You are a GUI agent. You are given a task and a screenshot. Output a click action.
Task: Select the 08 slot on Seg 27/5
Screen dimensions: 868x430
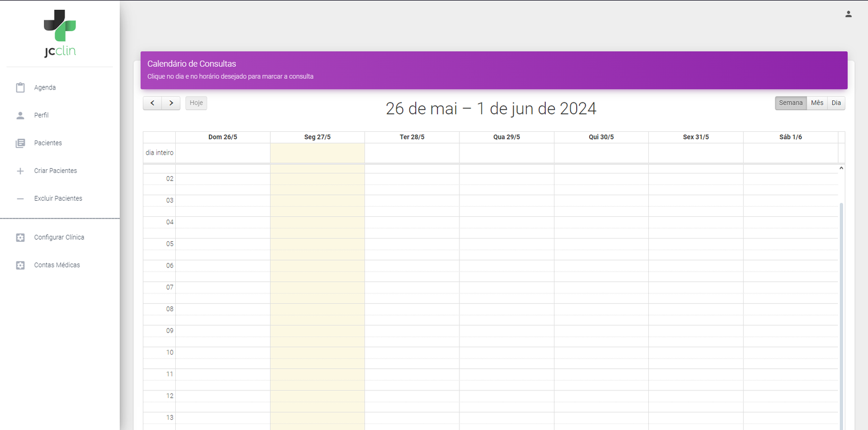click(x=317, y=309)
